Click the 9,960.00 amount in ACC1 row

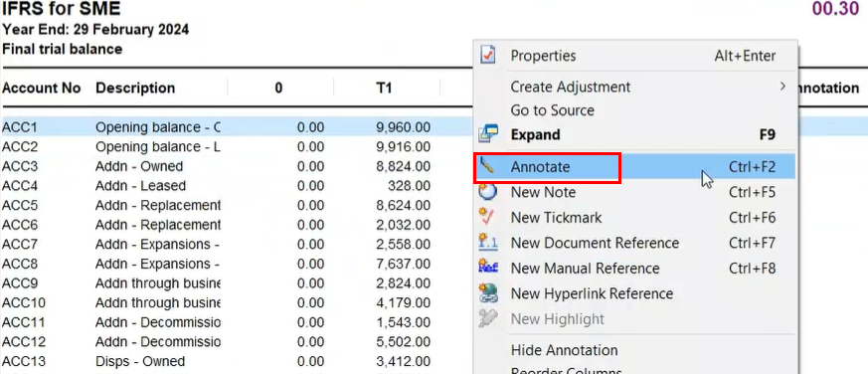click(403, 127)
